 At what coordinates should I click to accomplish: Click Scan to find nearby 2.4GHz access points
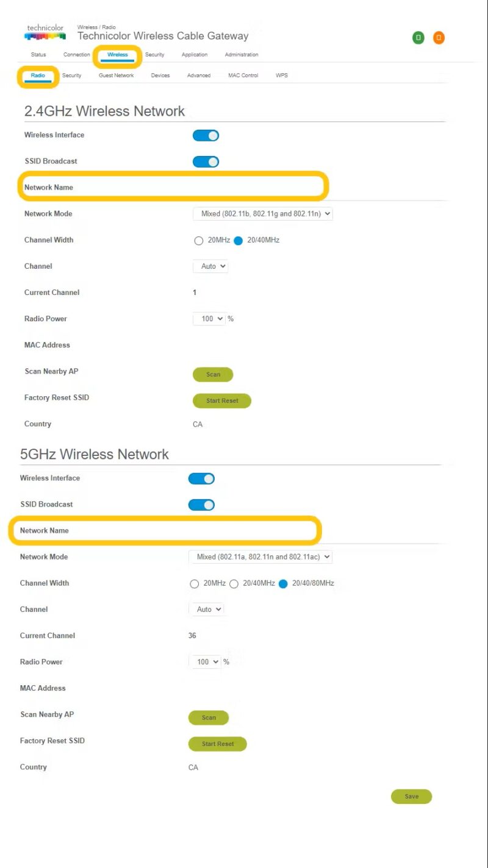[212, 374]
